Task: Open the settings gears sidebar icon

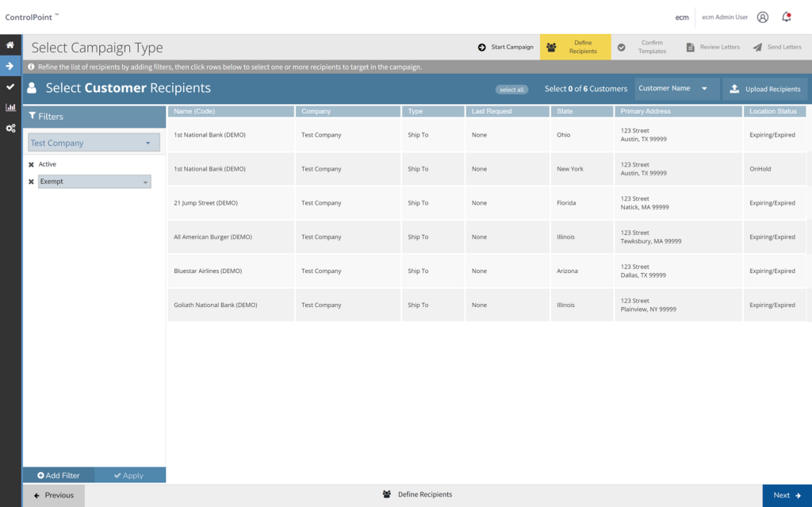Action: tap(10, 128)
